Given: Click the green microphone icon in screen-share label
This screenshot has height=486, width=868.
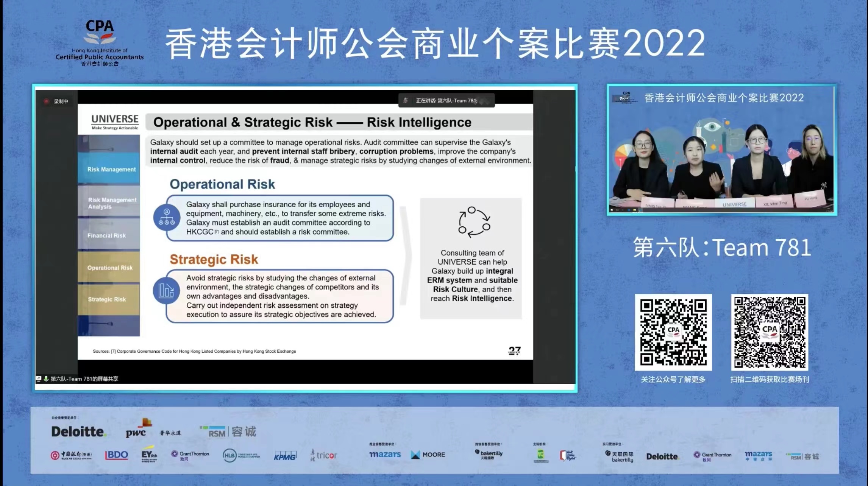Looking at the screenshot, I should tap(46, 379).
